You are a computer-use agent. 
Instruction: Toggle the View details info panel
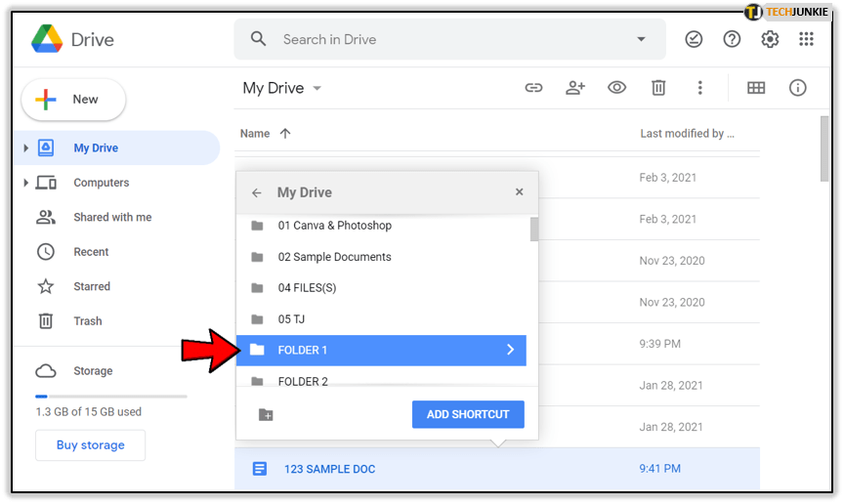[x=798, y=88]
